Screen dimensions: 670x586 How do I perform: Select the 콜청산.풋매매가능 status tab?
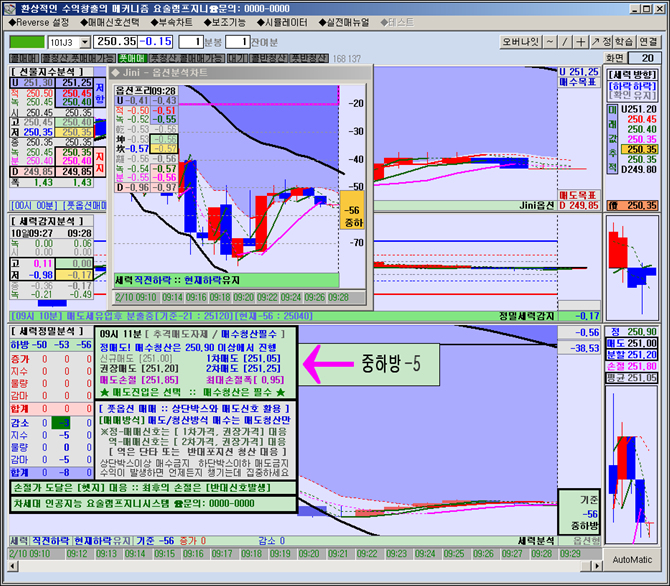point(79,58)
